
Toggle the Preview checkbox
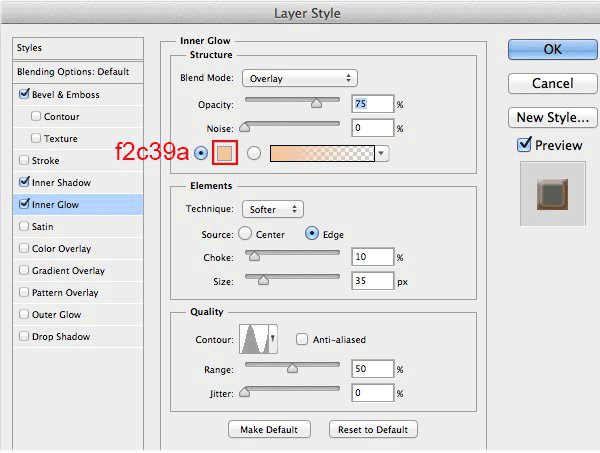[x=524, y=145]
